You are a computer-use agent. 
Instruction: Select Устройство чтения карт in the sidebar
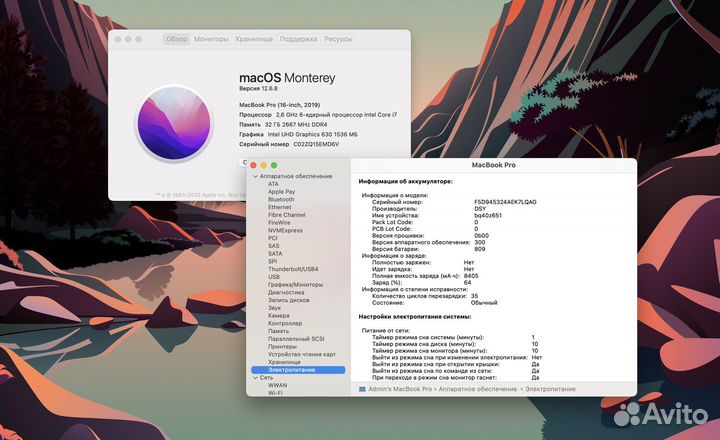[x=302, y=354]
